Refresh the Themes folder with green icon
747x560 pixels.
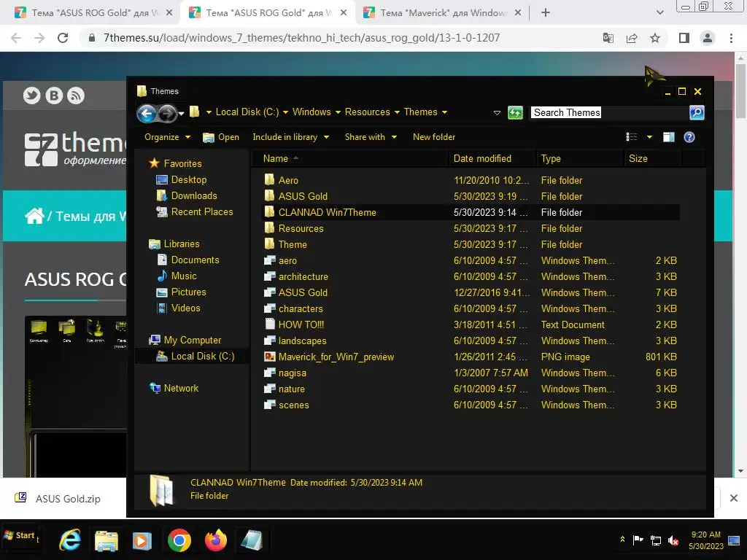click(515, 112)
